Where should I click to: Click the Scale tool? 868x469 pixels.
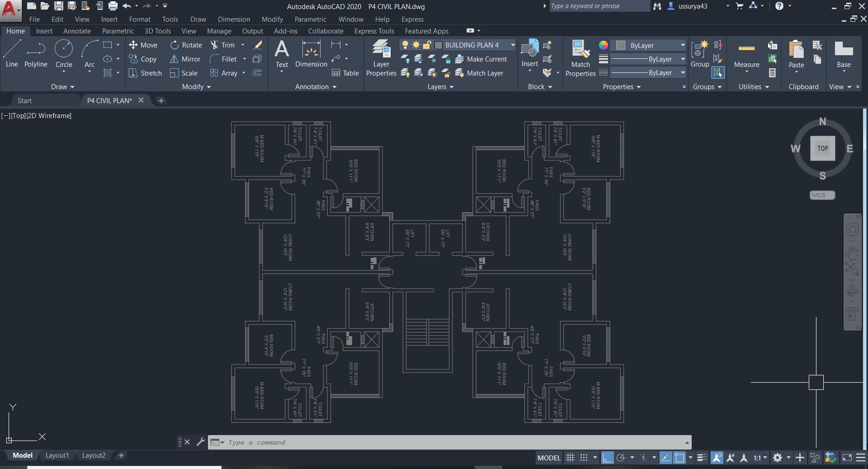(184, 73)
